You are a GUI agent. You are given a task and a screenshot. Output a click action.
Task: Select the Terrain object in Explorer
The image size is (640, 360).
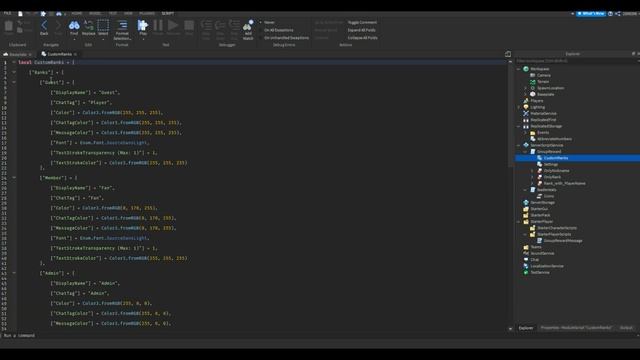[x=543, y=82]
